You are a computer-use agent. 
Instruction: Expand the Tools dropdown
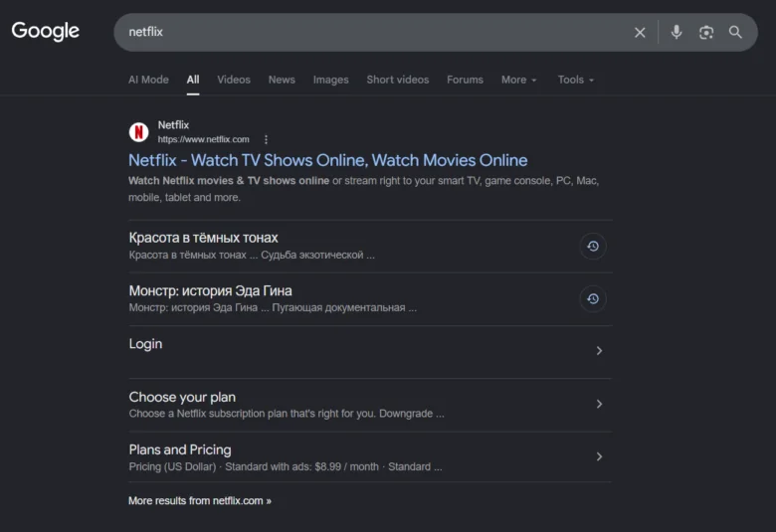[x=576, y=80]
